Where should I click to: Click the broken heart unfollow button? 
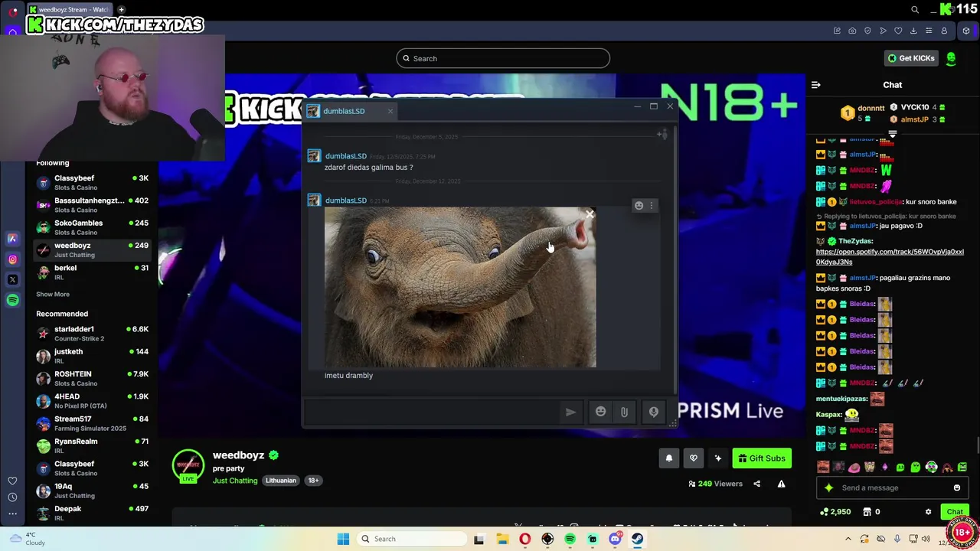[693, 458]
